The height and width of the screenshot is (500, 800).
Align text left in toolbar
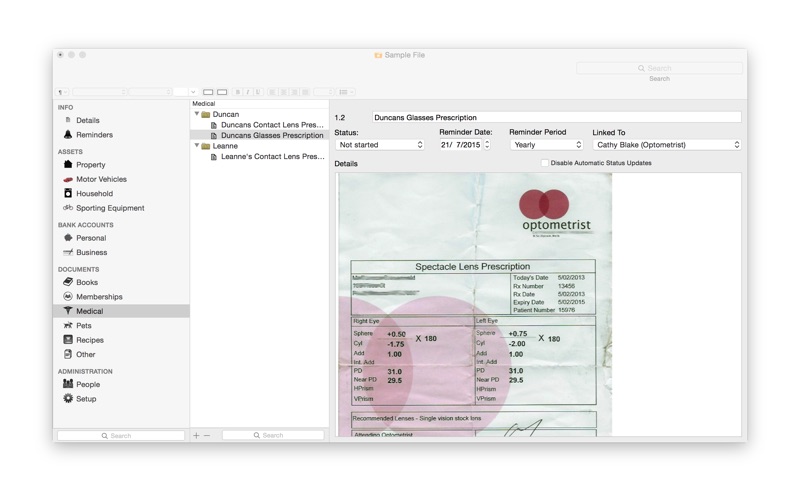[272, 92]
